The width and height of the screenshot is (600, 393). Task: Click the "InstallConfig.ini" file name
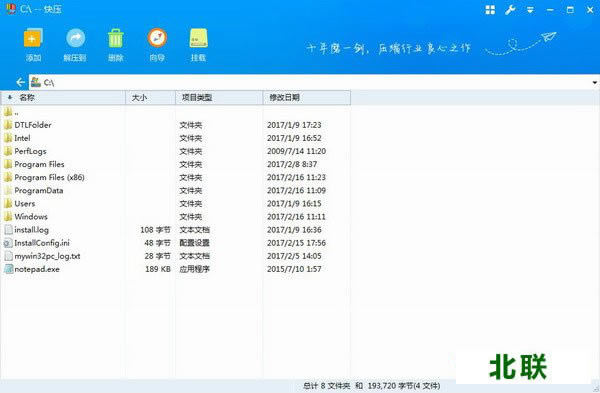[42, 243]
